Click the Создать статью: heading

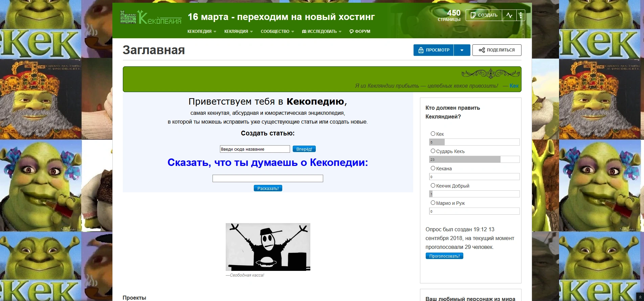(x=268, y=133)
